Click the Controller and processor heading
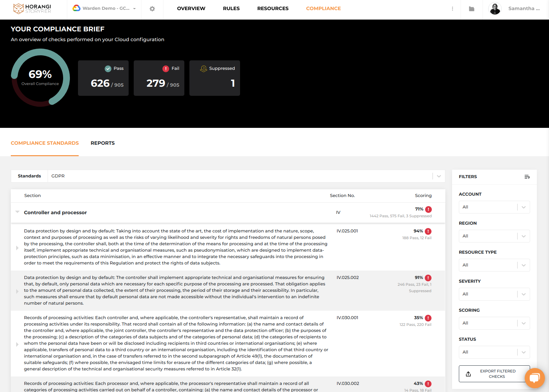 point(55,213)
